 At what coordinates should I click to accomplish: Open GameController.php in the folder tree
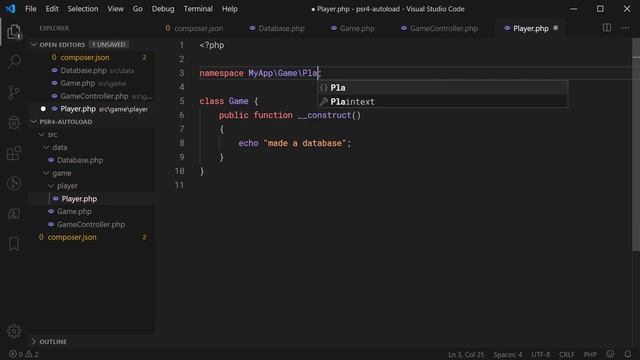(91, 224)
